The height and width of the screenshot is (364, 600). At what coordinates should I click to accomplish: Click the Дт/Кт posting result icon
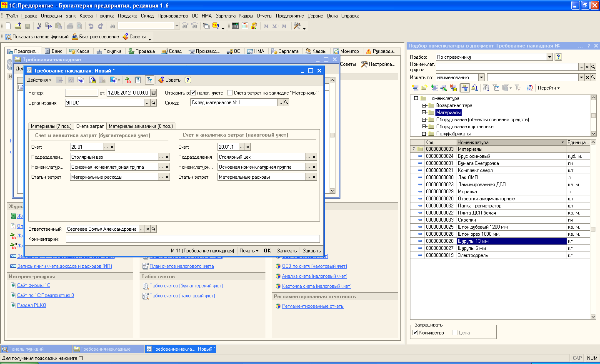click(x=128, y=80)
